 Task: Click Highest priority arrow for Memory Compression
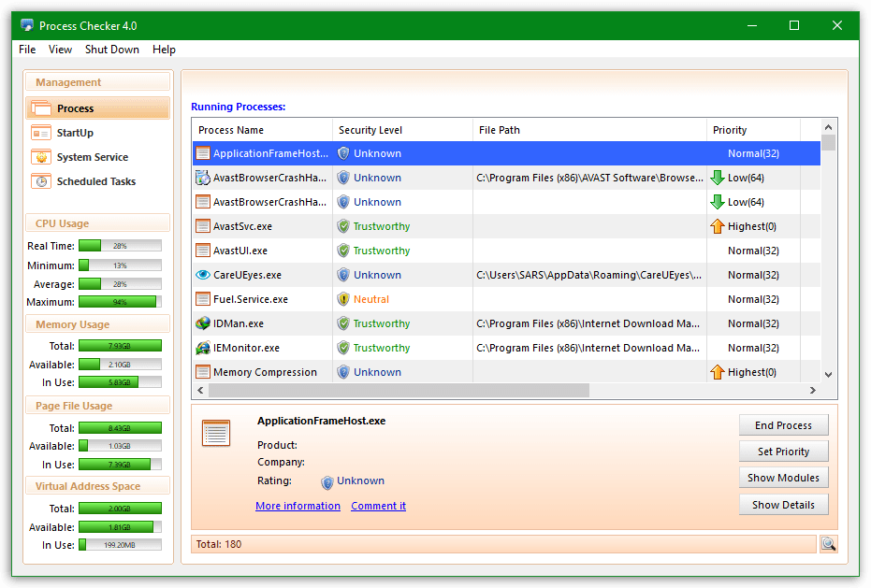pyautogui.click(x=718, y=372)
